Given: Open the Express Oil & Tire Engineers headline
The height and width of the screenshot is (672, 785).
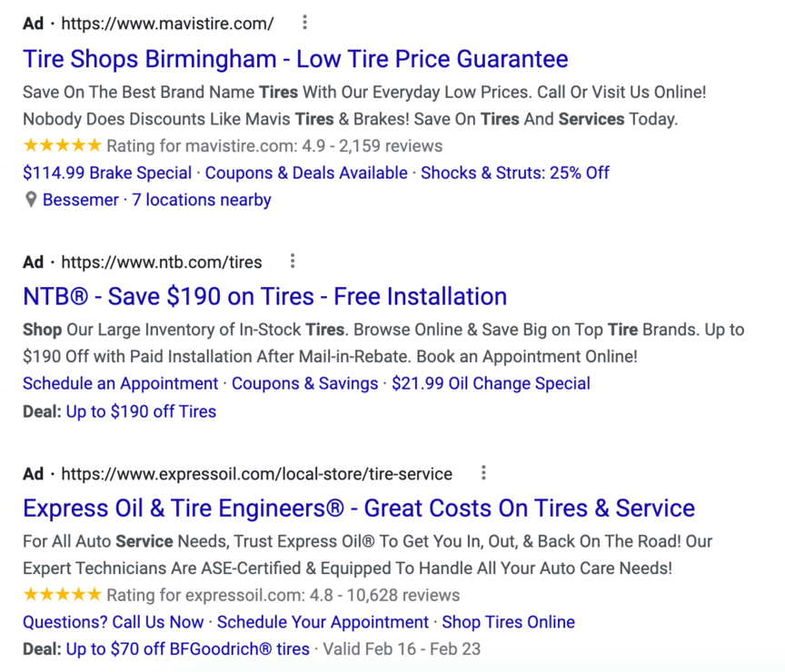Looking at the screenshot, I should tap(359, 508).
